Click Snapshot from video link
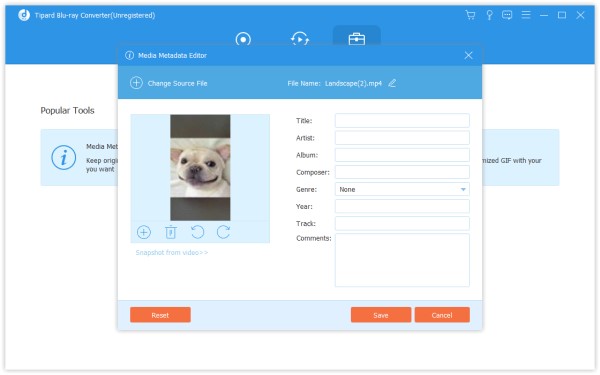 (x=172, y=253)
